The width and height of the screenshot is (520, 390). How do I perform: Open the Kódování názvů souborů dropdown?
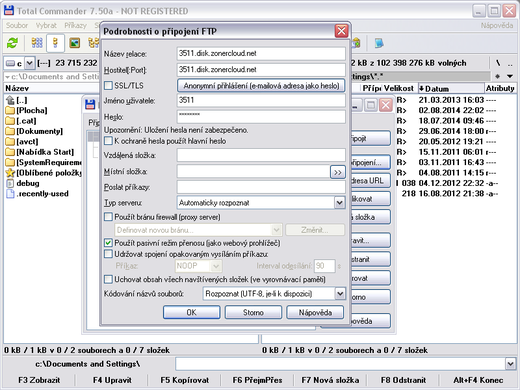[x=340, y=294]
